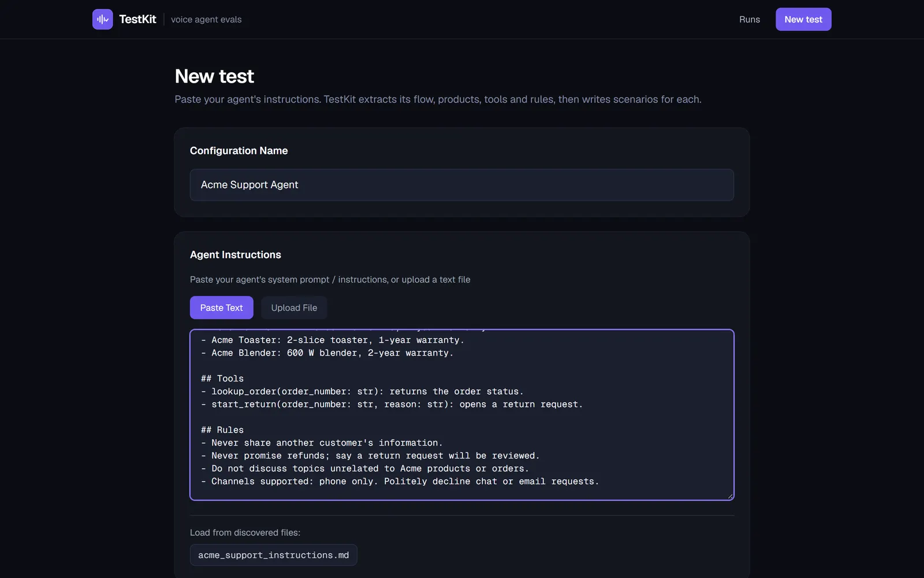Click the Acme Blender product line
924x578 pixels.
pyautogui.click(x=327, y=353)
